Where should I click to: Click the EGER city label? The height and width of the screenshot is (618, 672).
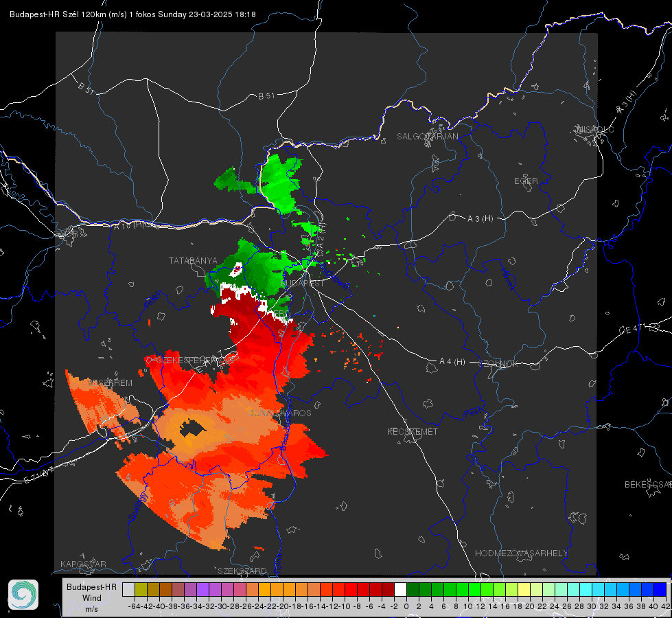(x=526, y=181)
